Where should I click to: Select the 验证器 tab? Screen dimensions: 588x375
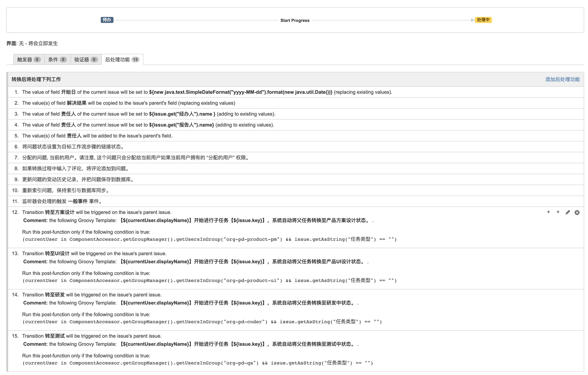pos(86,59)
